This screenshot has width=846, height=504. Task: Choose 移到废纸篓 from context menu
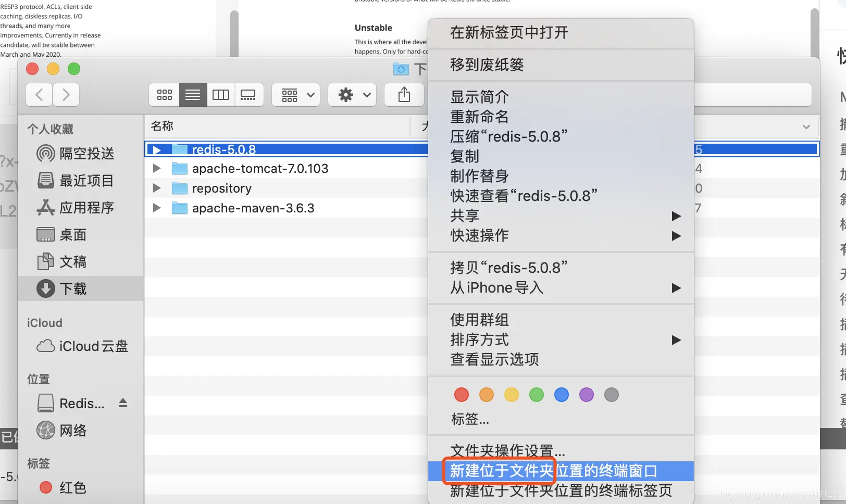coord(561,65)
